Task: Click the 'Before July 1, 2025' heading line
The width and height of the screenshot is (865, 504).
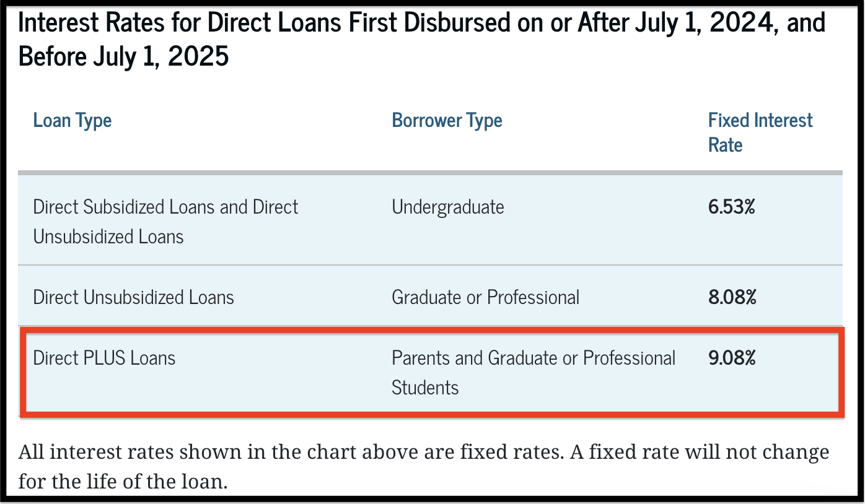Action: pyautogui.click(x=124, y=56)
